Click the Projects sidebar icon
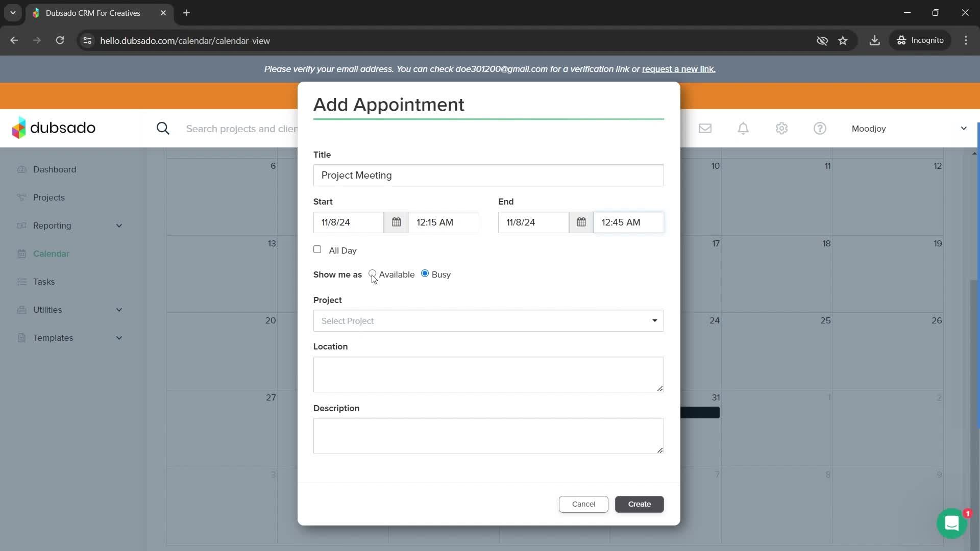 pos(21,197)
